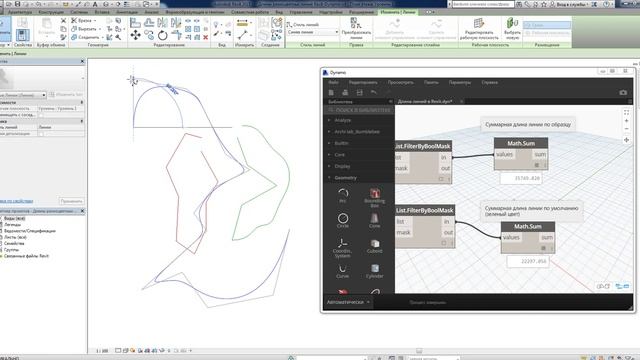The image size is (640, 360).
Task: Click Zoom out minus in Dynamo canvas
Action: coord(626,129)
